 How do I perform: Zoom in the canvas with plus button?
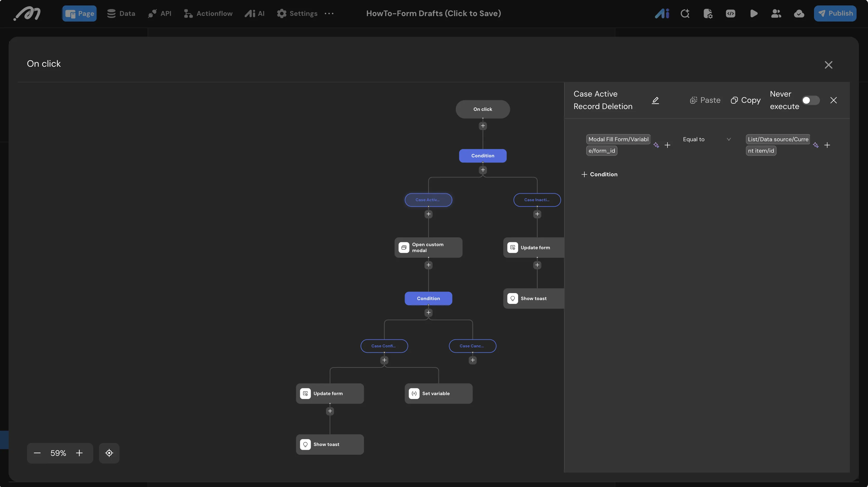pos(79,453)
